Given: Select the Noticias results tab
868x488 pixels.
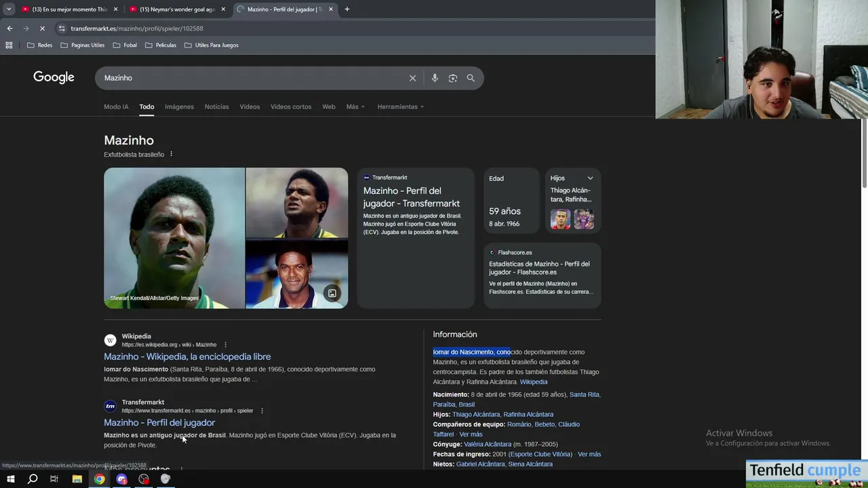Looking at the screenshot, I should (217, 106).
